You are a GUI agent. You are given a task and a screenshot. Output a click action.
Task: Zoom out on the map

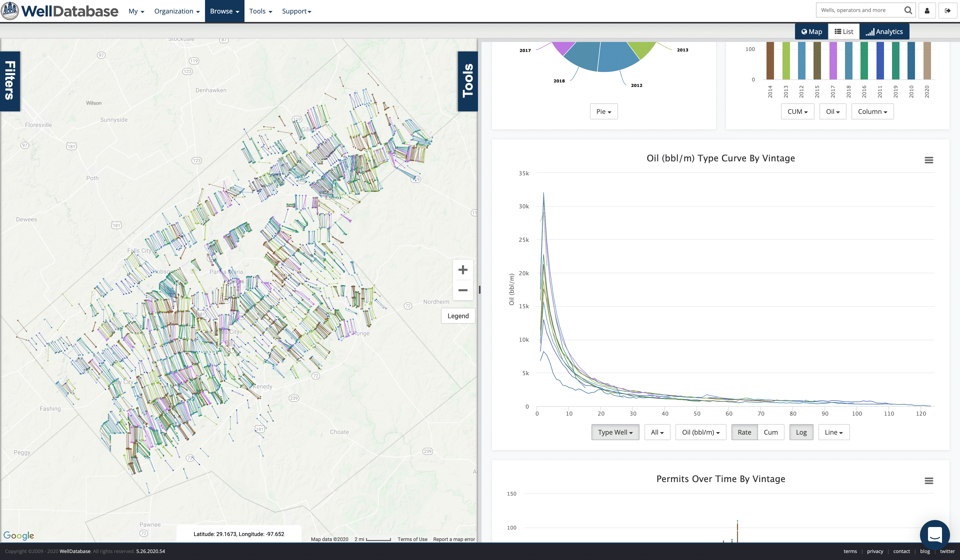pyautogui.click(x=462, y=290)
